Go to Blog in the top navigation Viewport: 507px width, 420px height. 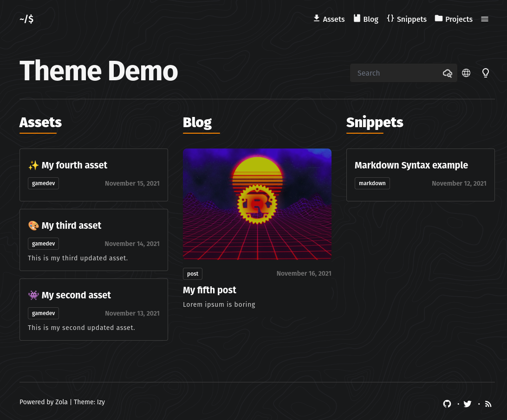point(371,19)
